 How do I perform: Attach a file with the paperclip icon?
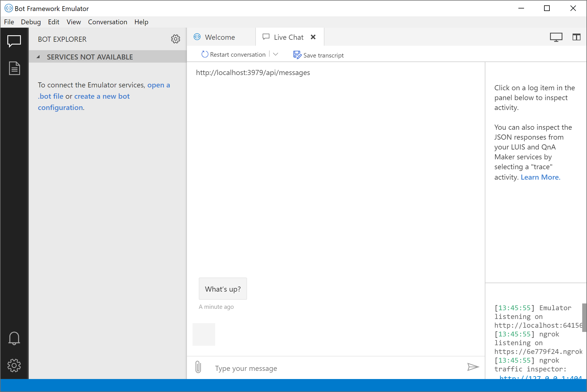pyautogui.click(x=198, y=367)
